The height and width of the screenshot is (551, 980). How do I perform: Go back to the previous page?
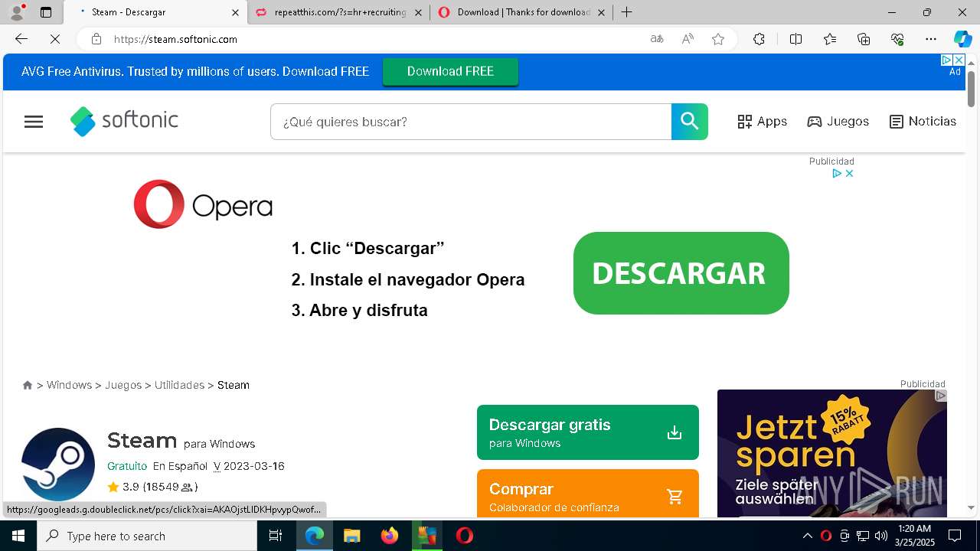21,39
